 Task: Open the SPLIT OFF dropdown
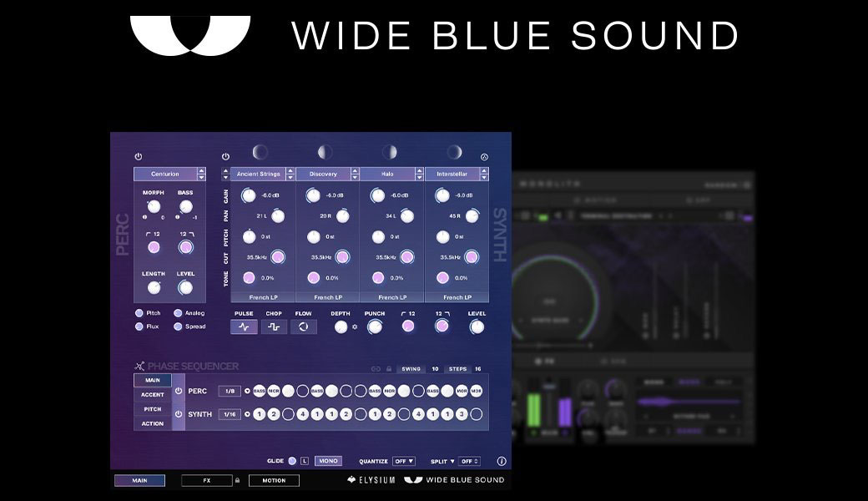[469, 461]
